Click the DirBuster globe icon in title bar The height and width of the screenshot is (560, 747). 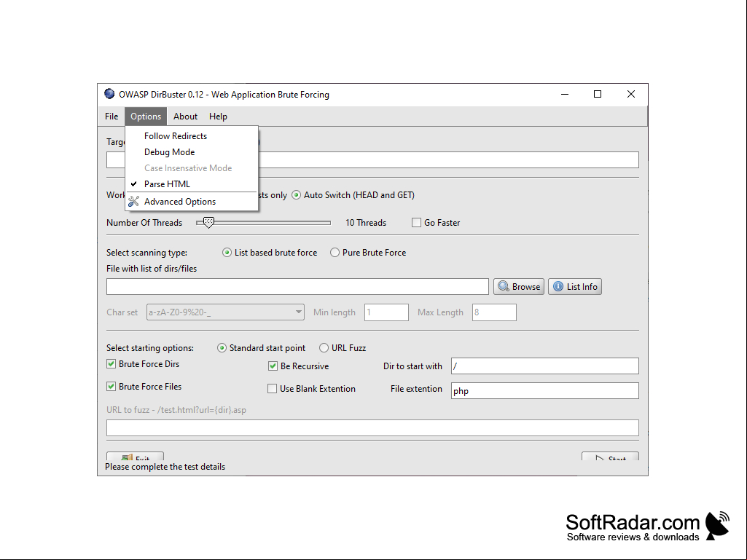point(109,94)
